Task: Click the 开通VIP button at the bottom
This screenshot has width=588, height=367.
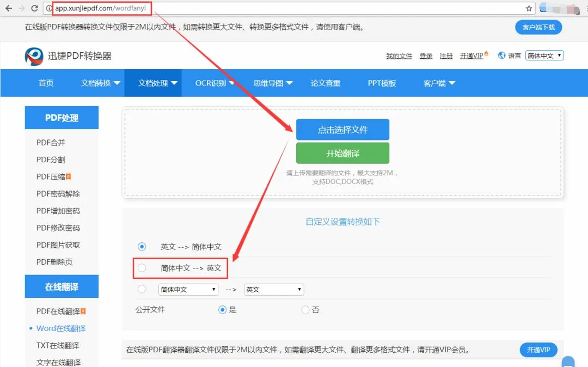Action: click(x=538, y=350)
